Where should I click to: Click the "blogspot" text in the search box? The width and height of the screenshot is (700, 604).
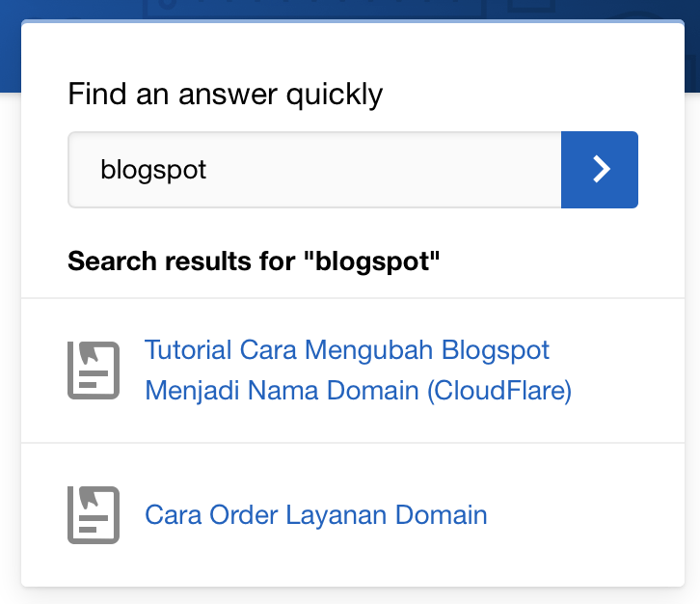153,171
